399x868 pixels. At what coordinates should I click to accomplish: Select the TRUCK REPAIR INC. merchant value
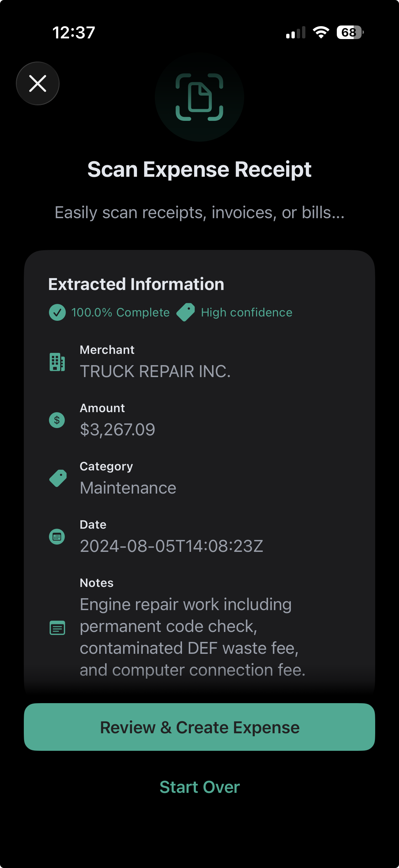click(x=155, y=371)
